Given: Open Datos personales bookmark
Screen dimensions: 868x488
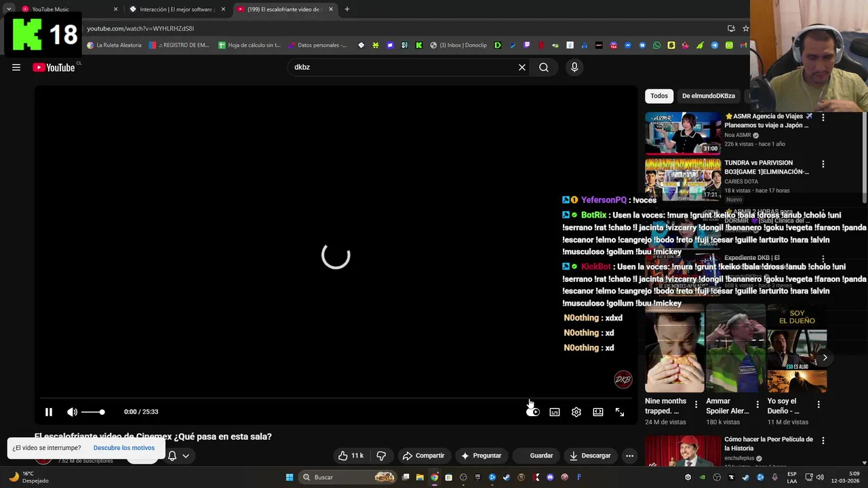Looking at the screenshot, I should (317, 45).
